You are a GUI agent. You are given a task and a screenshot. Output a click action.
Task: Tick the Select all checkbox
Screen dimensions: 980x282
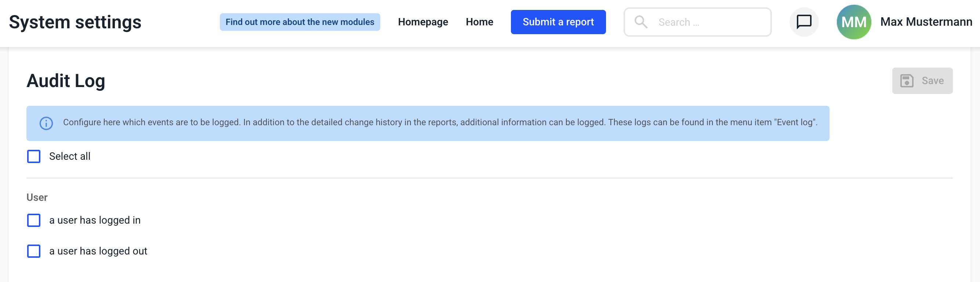coord(34,156)
